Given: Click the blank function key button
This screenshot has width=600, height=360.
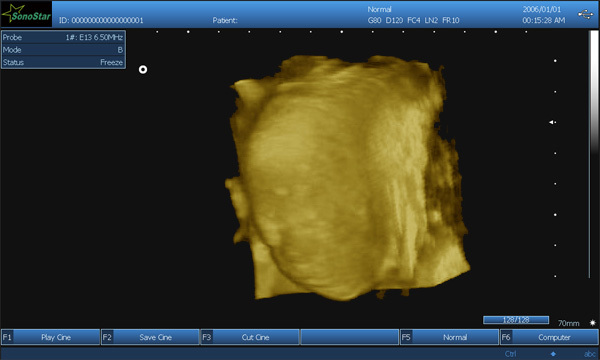Looking at the screenshot, I should (x=350, y=337).
